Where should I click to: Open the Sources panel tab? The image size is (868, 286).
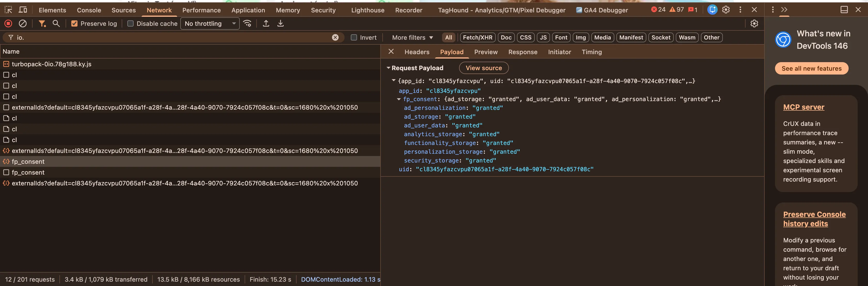coord(124,10)
